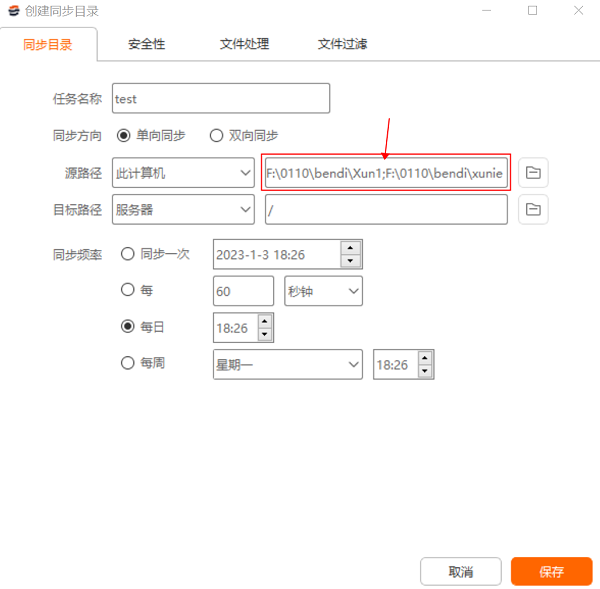Select 单向同步 radio button
The width and height of the screenshot is (600, 589).
(x=124, y=136)
